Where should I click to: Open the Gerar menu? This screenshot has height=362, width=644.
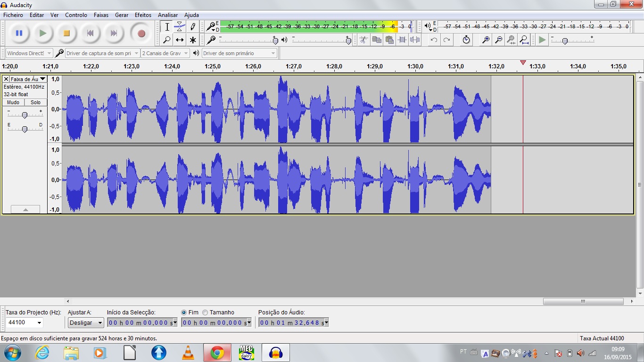(122, 15)
